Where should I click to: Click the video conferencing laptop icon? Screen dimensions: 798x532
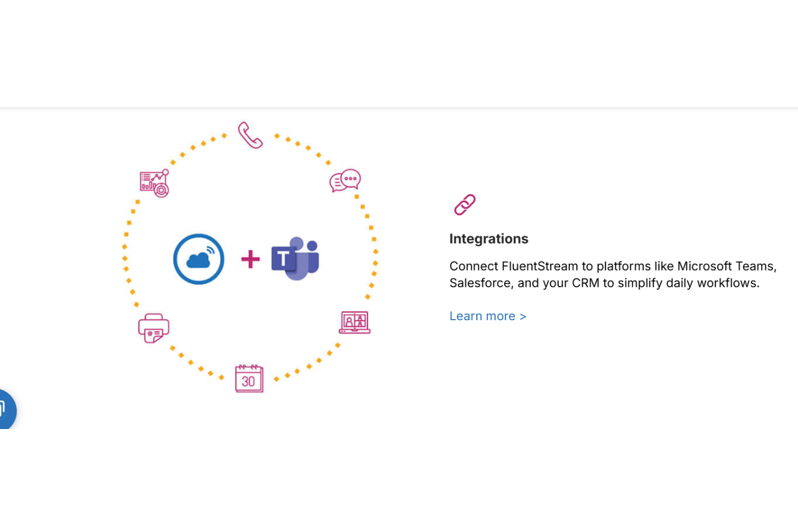354,321
